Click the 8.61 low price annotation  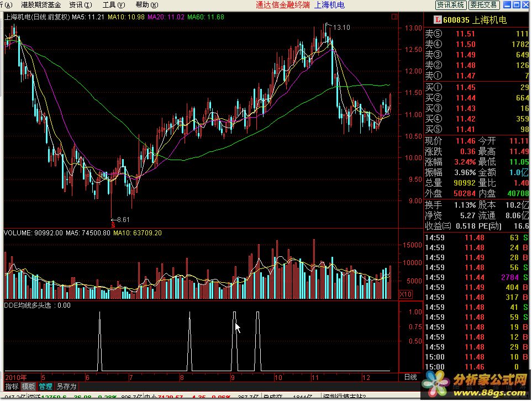[x=123, y=220]
